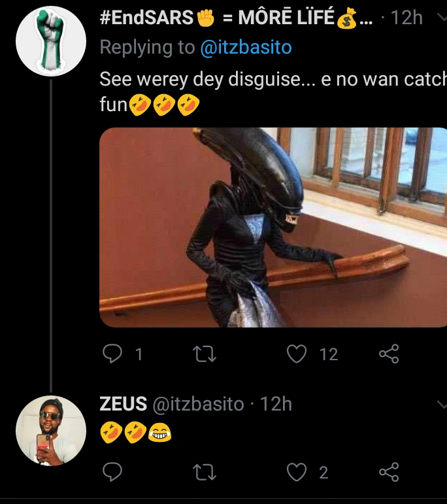The image size is (447, 504).
Task: Share the alien costume photo tweet
Action: (x=389, y=354)
